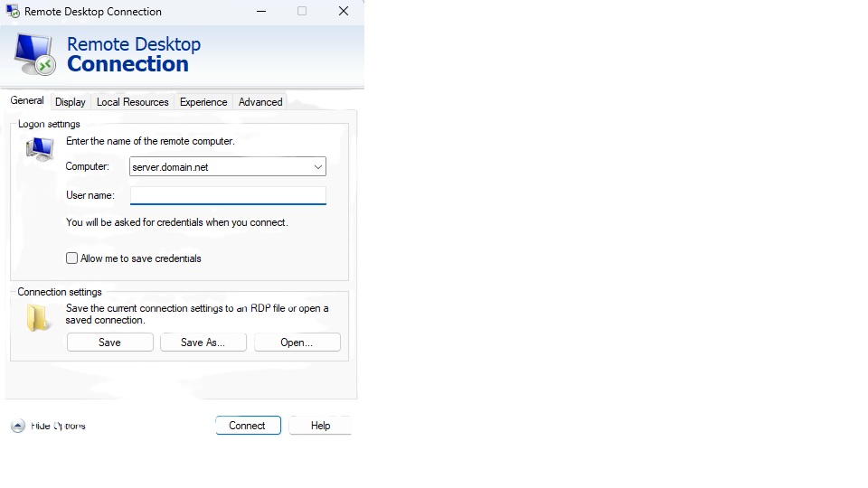Viewport: 868px width, 488px height.
Task: Click the 'Computer:' label
Action: pyautogui.click(x=88, y=166)
